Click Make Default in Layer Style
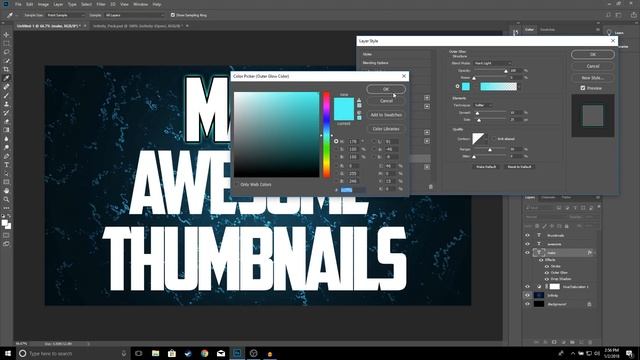Image resolution: width=640 pixels, height=360 pixels. 486,167
